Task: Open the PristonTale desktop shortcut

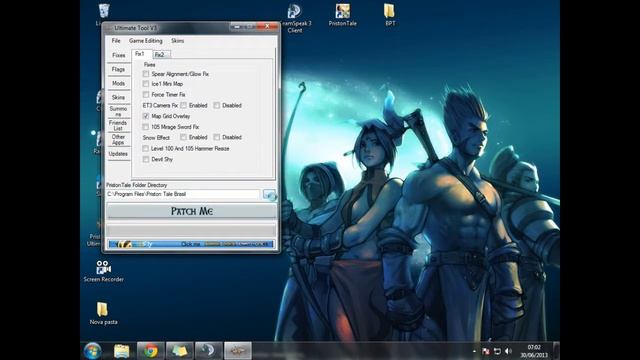Action: click(x=342, y=15)
